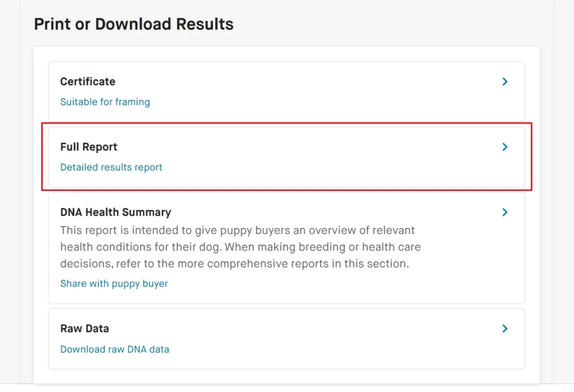Click the arrow icon in Full Report row

[505, 147]
